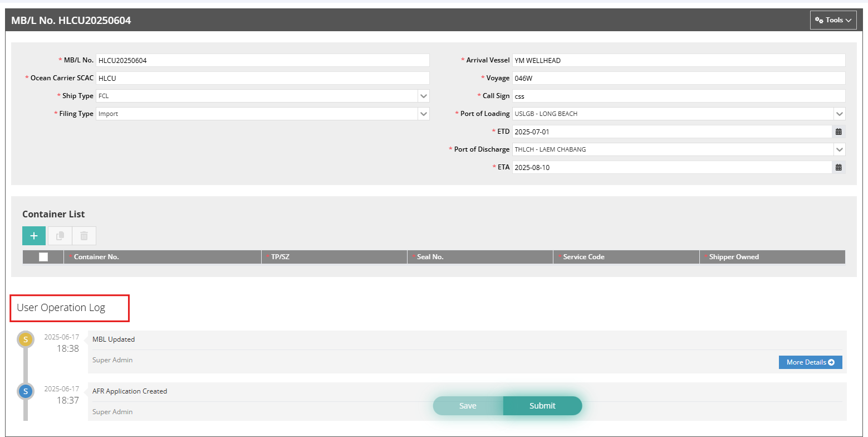Screen dimensions: 868x437
Task: Click the delete container trash icon
Action: click(84, 236)
